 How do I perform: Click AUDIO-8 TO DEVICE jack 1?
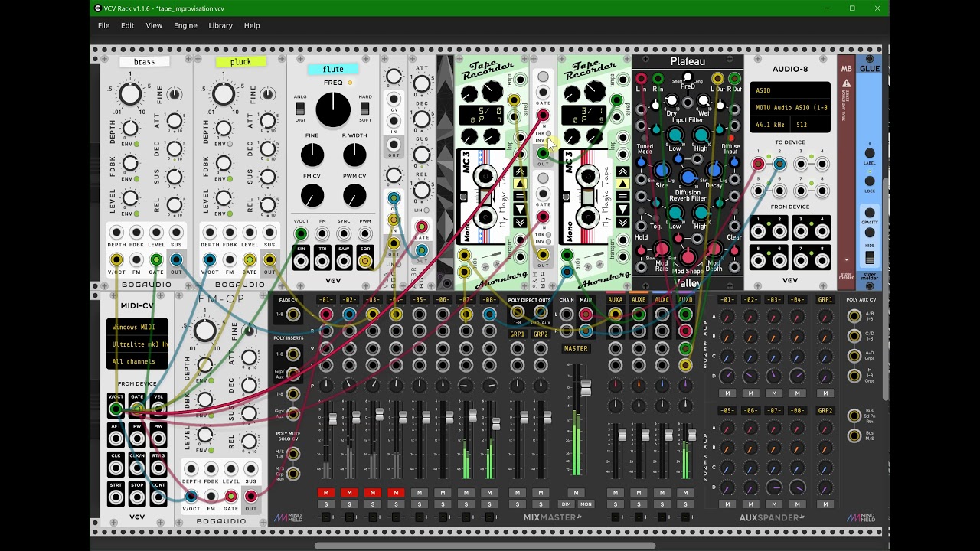click(x=758, y=164)
